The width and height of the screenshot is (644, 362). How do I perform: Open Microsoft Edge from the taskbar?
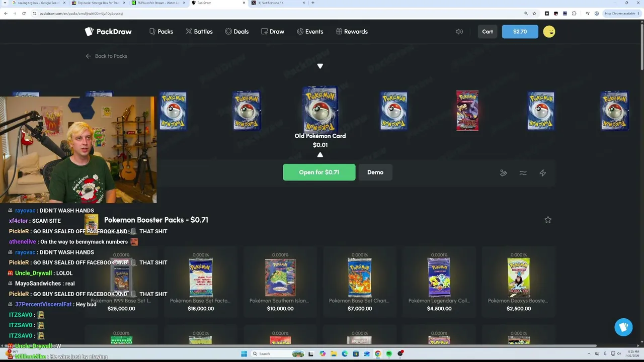(345, 354)
